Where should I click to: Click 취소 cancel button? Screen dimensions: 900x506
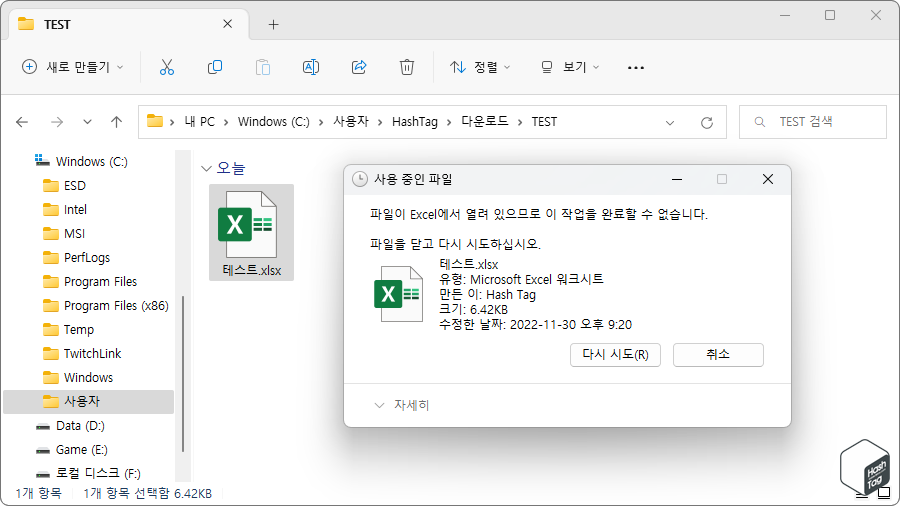tap(718, 355)
